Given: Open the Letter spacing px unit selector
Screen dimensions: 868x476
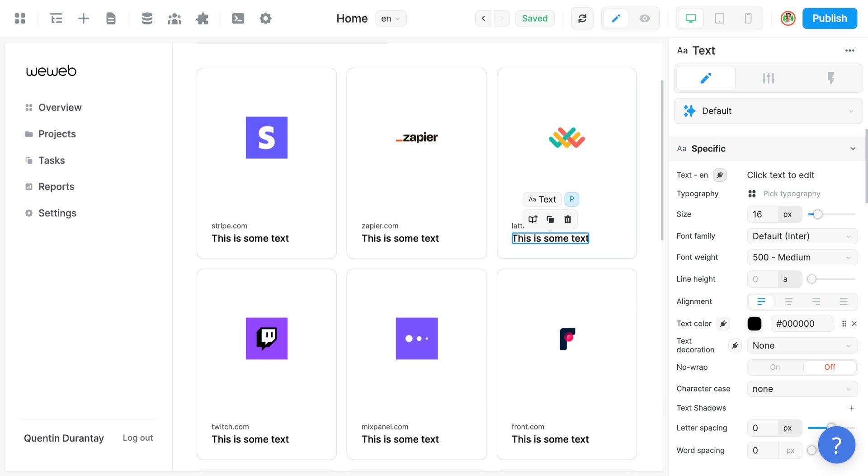Looking at the screenshot, I should tap(789, 429).
